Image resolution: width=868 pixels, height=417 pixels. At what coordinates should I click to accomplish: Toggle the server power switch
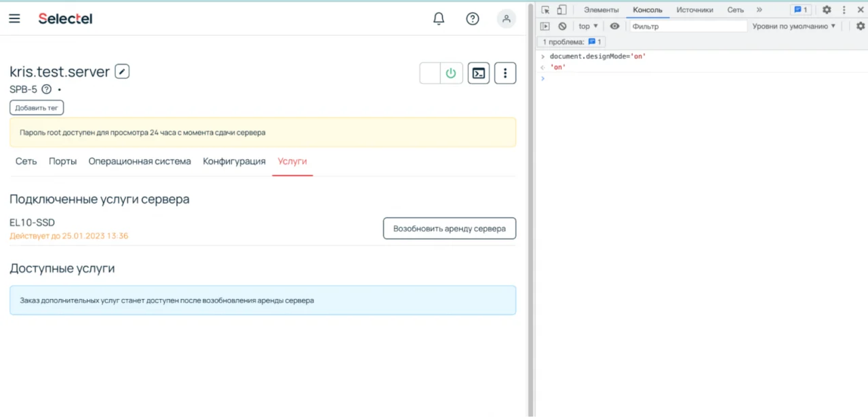(x=441, y=73)
